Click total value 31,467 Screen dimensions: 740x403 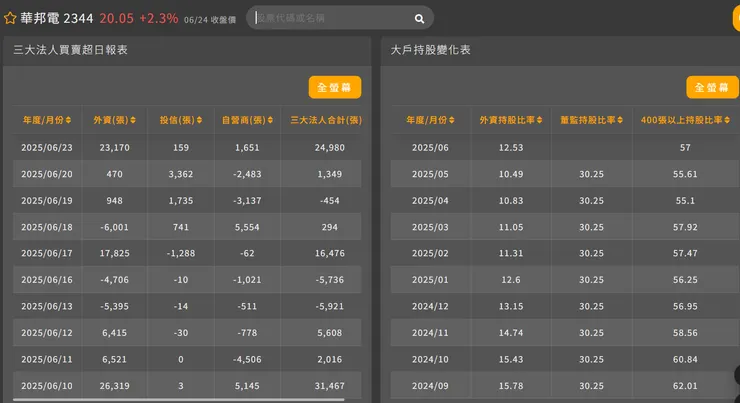tap(329, 386)
